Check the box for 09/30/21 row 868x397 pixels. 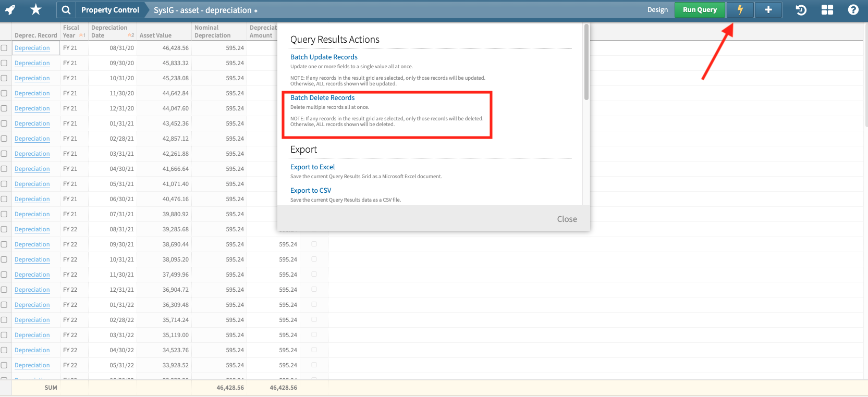pyautogui.click(x=4, y=244)
